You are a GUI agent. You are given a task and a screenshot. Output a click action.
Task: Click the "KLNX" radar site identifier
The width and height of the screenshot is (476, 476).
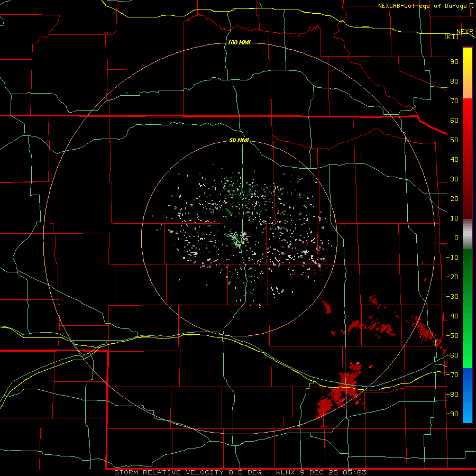[x=286, y=472]
